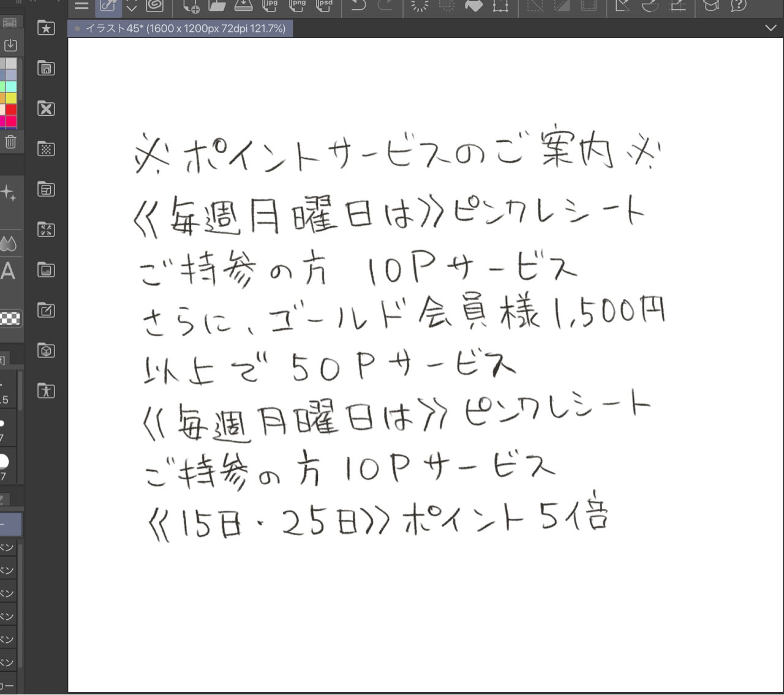Pick the red color swatch
The width and height of the screenshot is (784, 695).
point(12,110)
